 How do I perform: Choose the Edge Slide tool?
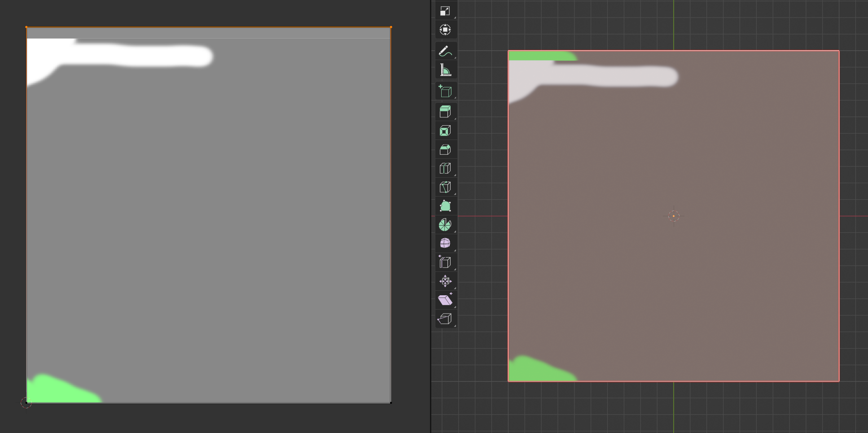(x=445, y=262)
